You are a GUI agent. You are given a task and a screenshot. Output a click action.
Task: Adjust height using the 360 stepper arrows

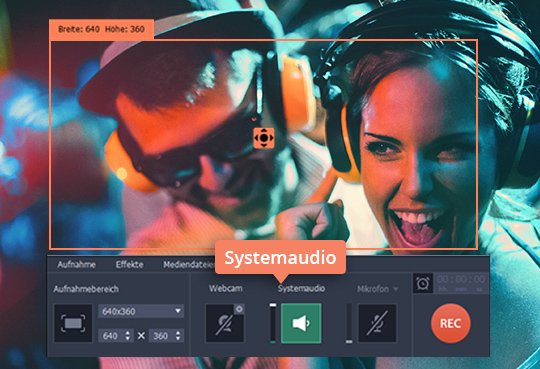[x=178, y=336]
